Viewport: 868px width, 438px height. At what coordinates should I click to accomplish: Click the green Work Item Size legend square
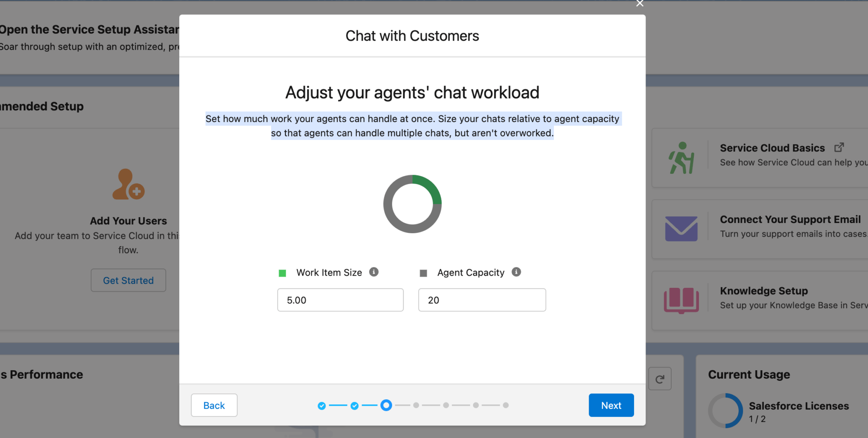[282, 273]
